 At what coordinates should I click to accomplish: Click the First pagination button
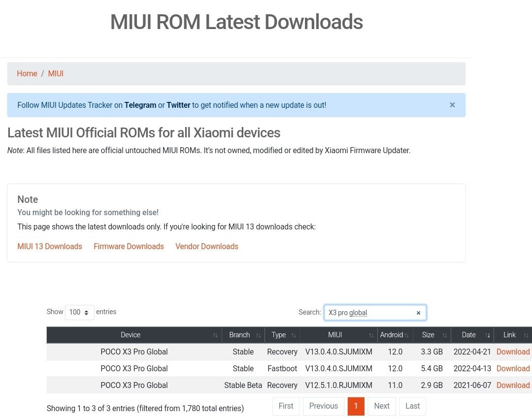coord(286,406)
